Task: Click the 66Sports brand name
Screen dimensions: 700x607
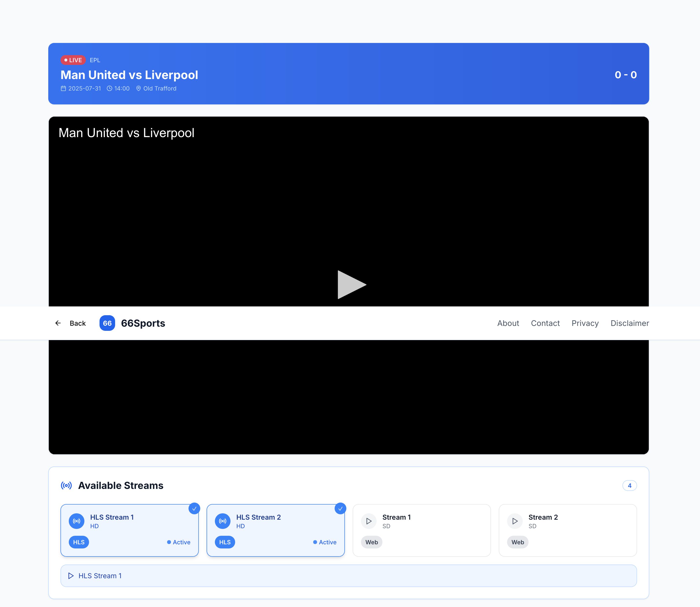Action: pyautogui.click(x=143, y=323)
